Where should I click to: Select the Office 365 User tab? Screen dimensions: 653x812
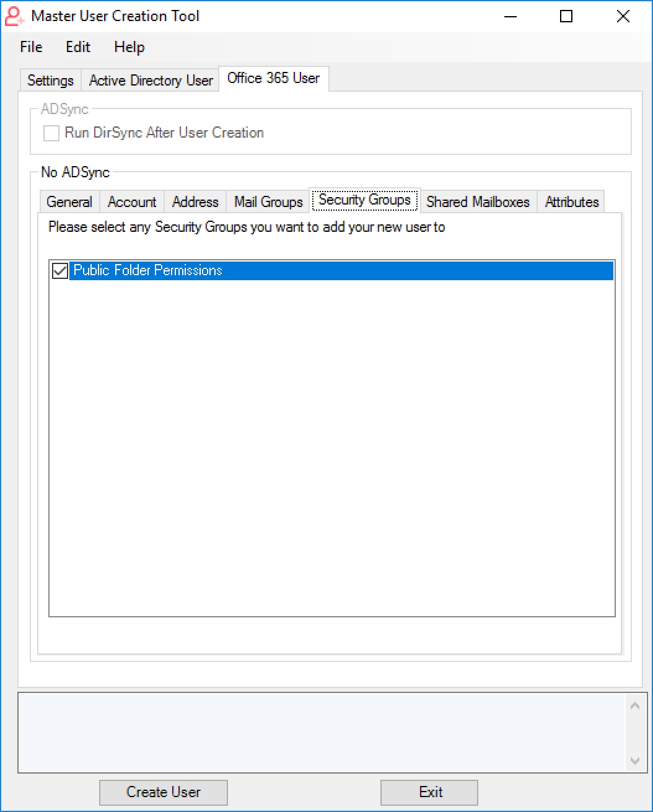pyautogui.click(x=274, y=78)
